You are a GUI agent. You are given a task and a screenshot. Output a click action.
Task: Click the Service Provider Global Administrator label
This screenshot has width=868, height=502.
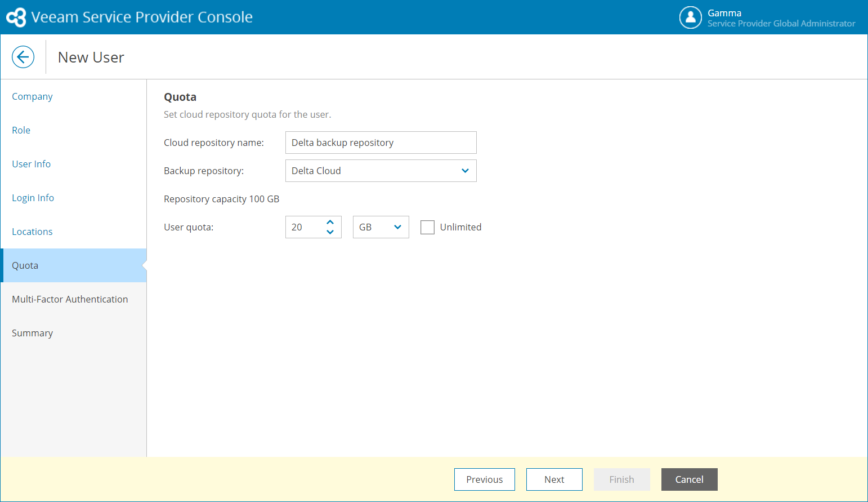(781, 24)
